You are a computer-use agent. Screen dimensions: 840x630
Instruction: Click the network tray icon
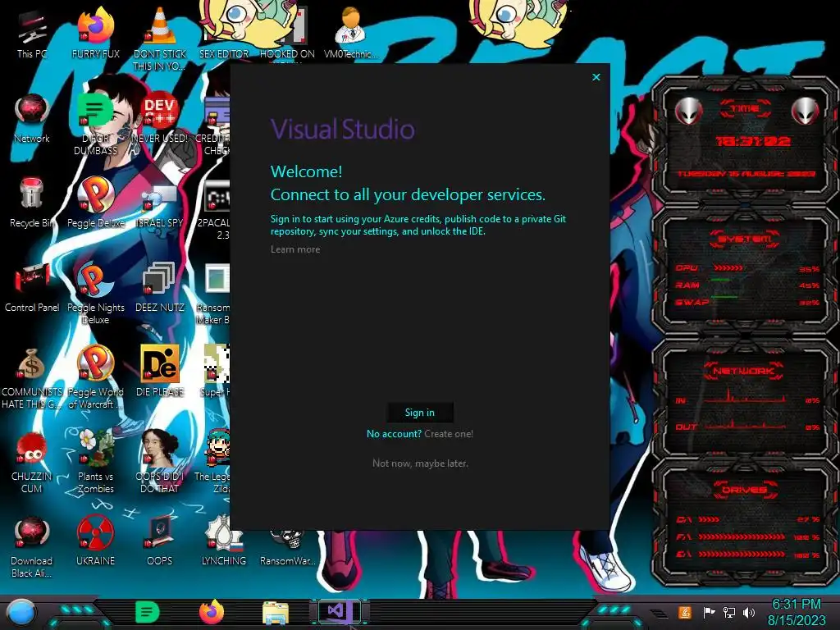[x=729, y=612]
